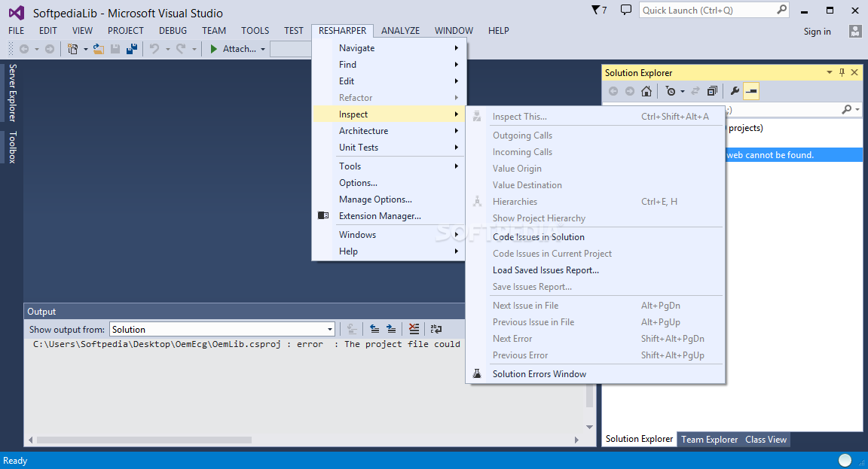Click Solution Explorer Forward arrow icon
Image resolution: width=868 pixels, height=469 pixels.
(x=630, y=91)
